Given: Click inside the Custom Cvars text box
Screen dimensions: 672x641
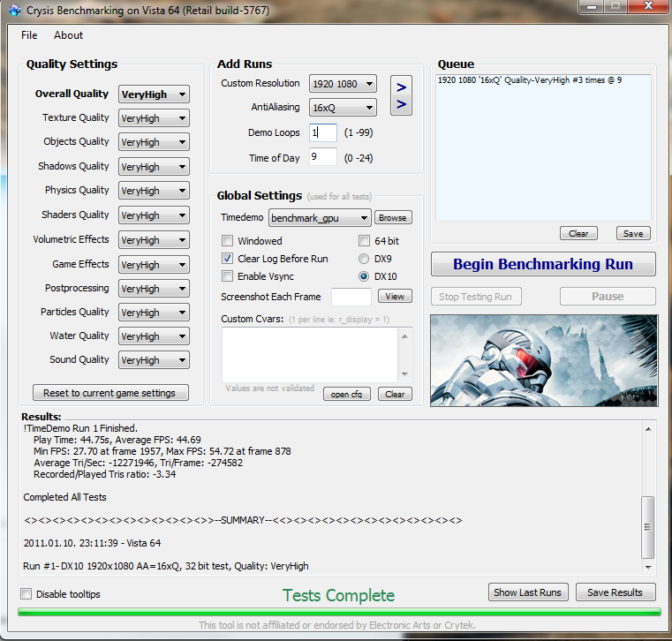Looking at the screenshot, I should (311, 355).
